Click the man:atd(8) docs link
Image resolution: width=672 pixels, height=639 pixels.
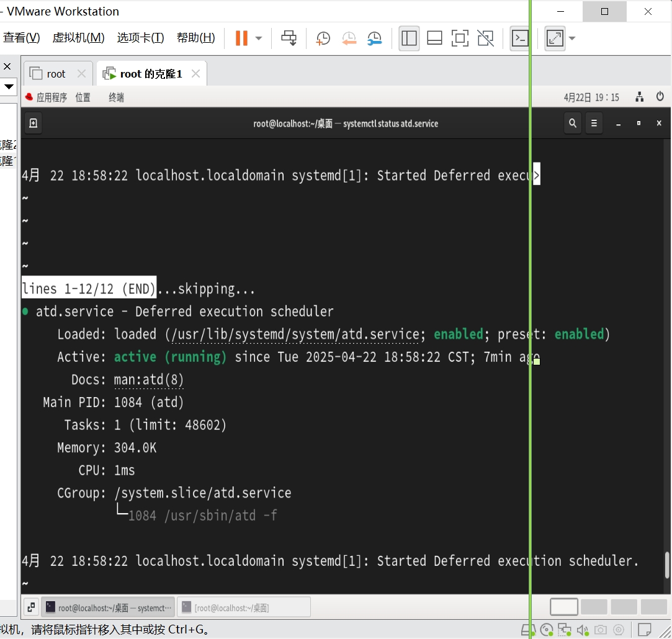click(x=149, y=380)
